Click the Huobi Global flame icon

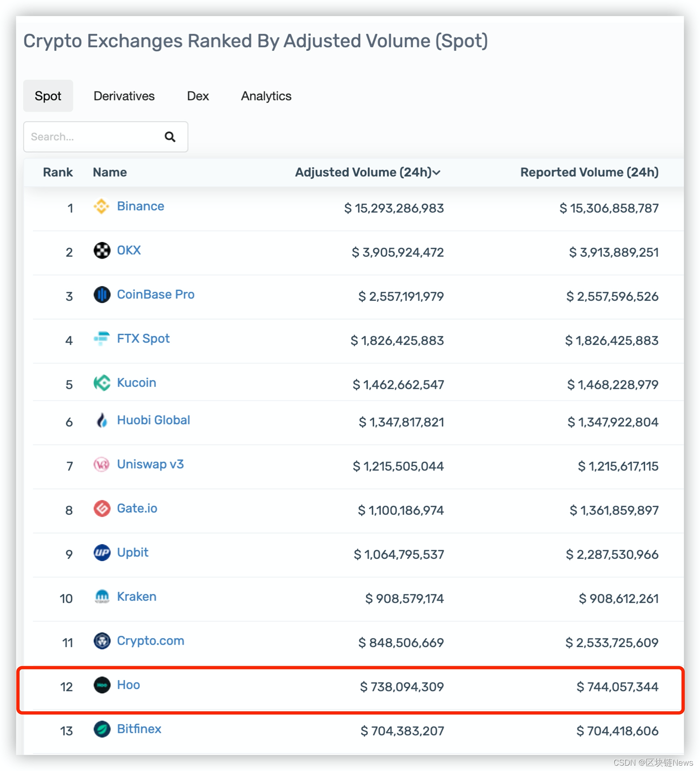(x=102, y=420)
